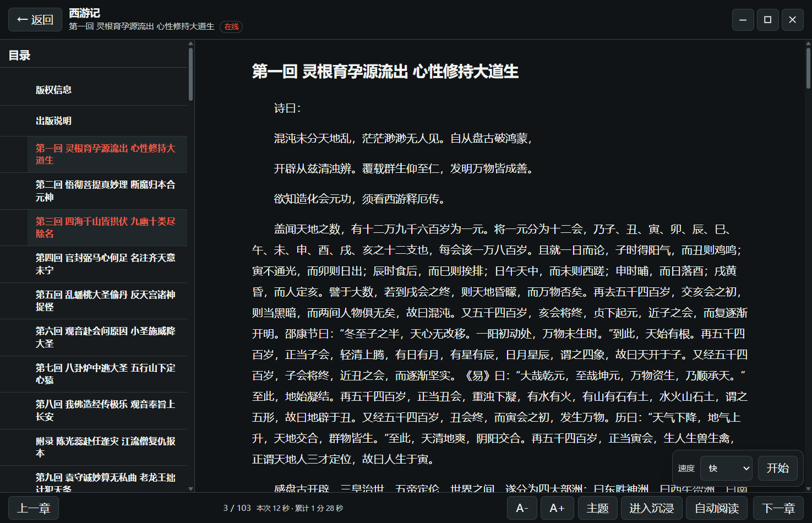Click the chapter heading 第一回 灵根育孕源流出
This screenshot has height=523, width=812.
385,72
